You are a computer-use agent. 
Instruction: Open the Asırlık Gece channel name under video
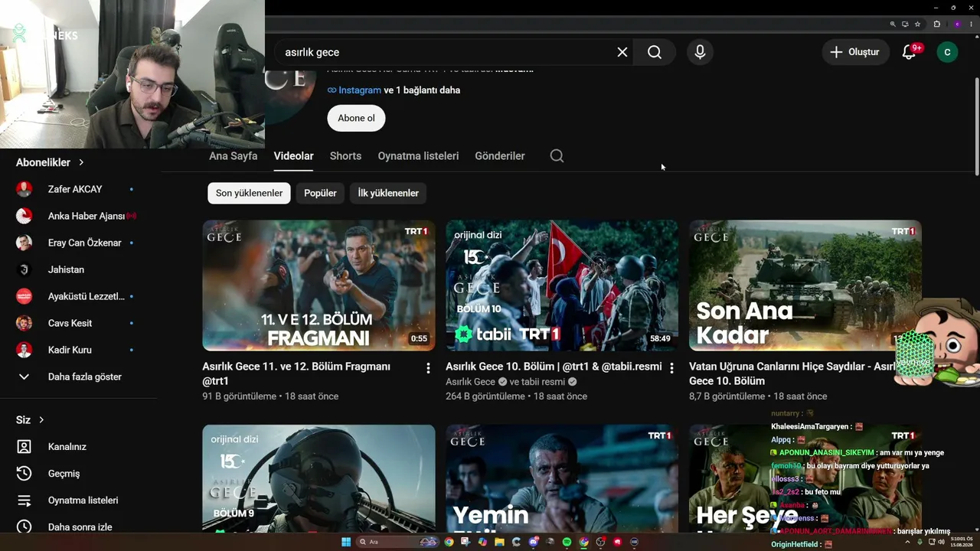[471, 382]
